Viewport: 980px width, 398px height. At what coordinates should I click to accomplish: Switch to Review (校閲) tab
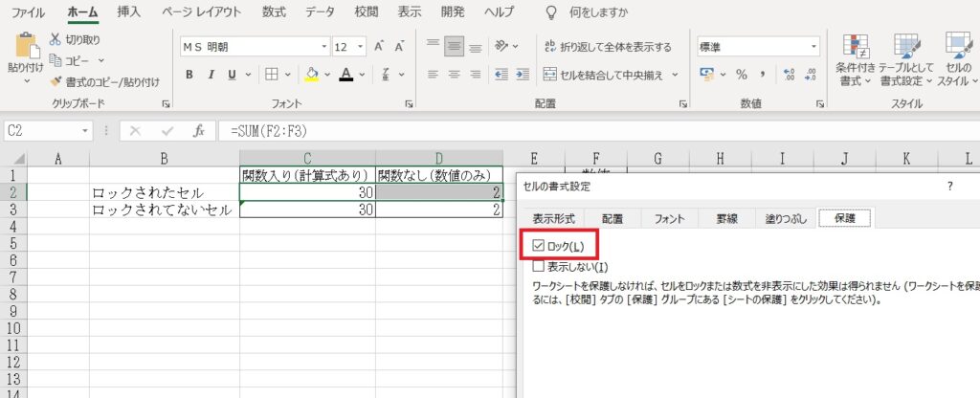tap(367, 11)
